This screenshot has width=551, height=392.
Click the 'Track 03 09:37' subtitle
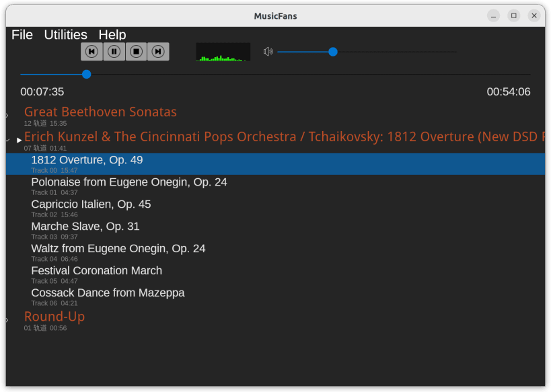pyautogui.click(x=54, y=237)
